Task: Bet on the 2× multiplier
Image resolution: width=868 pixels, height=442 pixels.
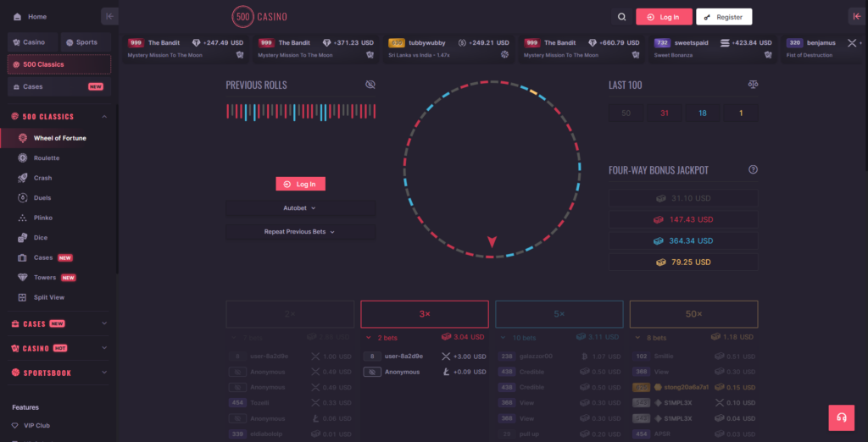Action: [x=290, y=314]
